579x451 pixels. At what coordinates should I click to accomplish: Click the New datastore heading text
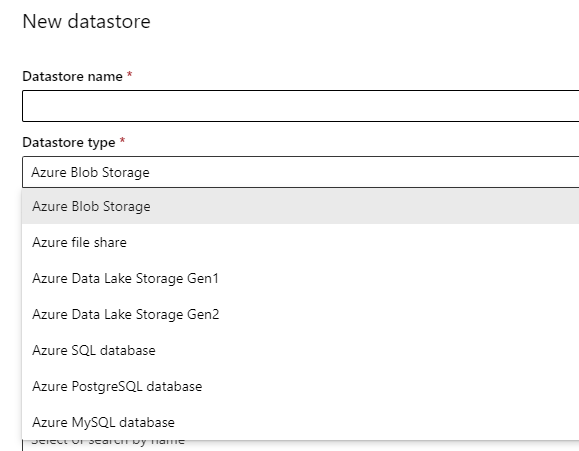(x=86, y=21)
